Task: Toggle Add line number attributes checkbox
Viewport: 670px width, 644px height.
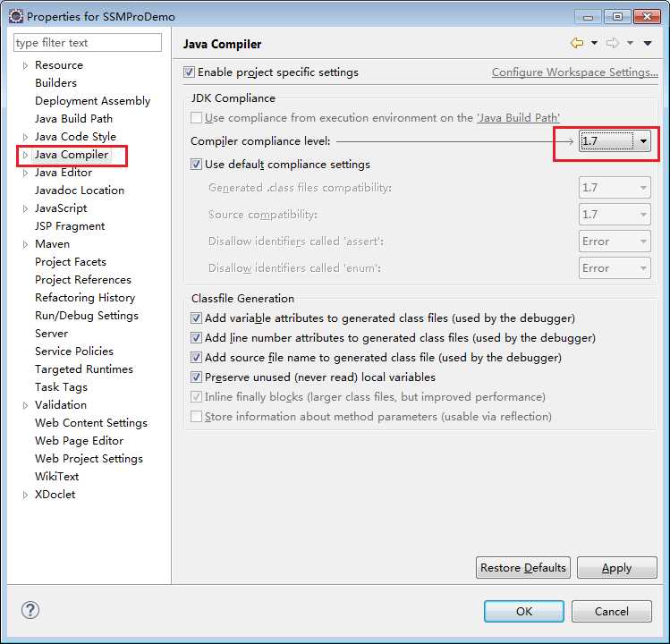Action: pos(196,337)
